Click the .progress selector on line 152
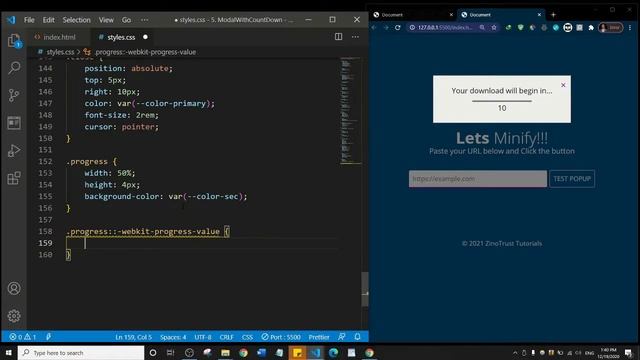This screenshot has height=360, width=640. tap(87, 162)
